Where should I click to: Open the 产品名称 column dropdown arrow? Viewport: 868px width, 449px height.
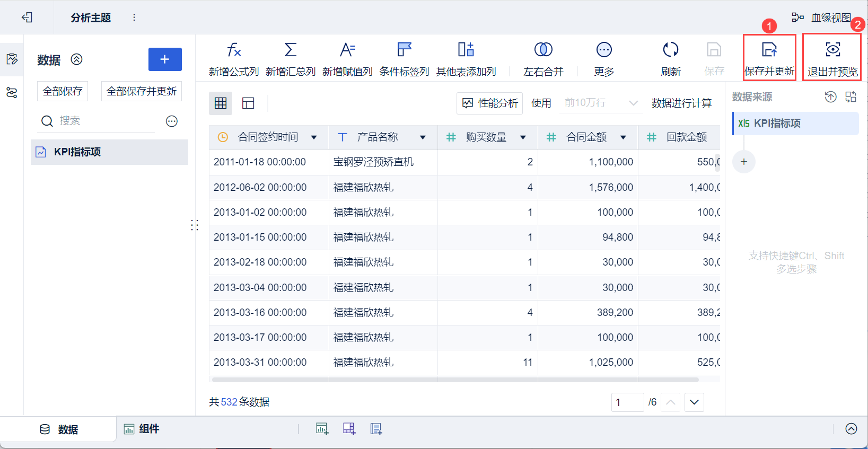click(x=423, y=138)
